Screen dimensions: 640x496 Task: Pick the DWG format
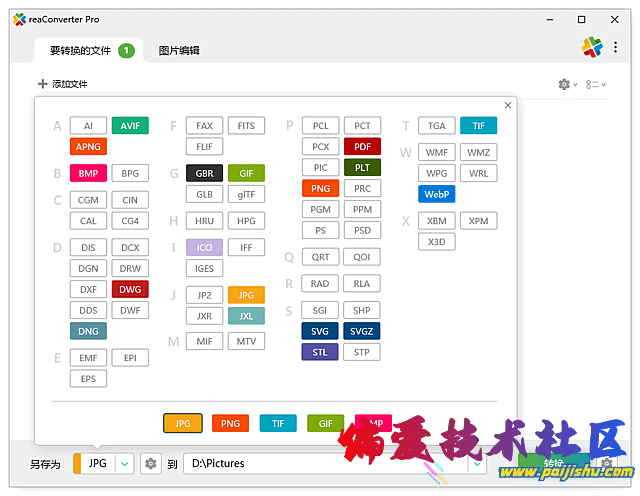coord(130,289)
